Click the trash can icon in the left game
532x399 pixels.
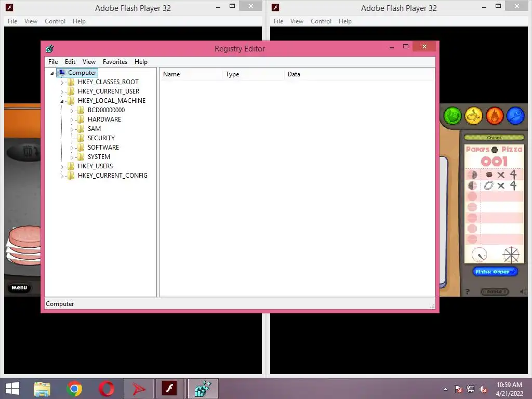28,151
